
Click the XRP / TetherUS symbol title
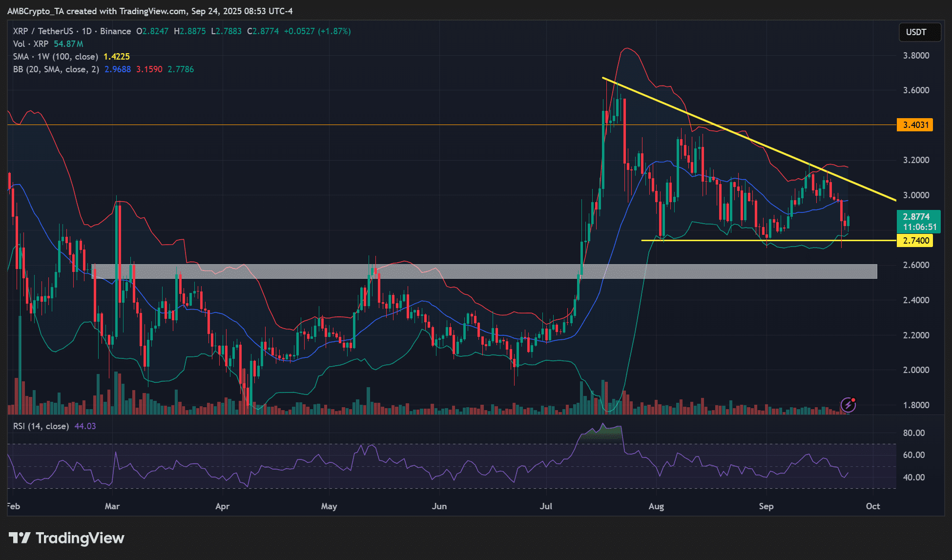43,31
